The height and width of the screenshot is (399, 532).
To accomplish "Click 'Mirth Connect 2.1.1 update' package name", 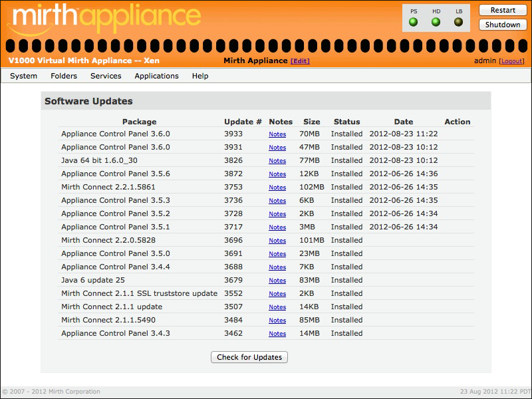I will tap(112, 307).
